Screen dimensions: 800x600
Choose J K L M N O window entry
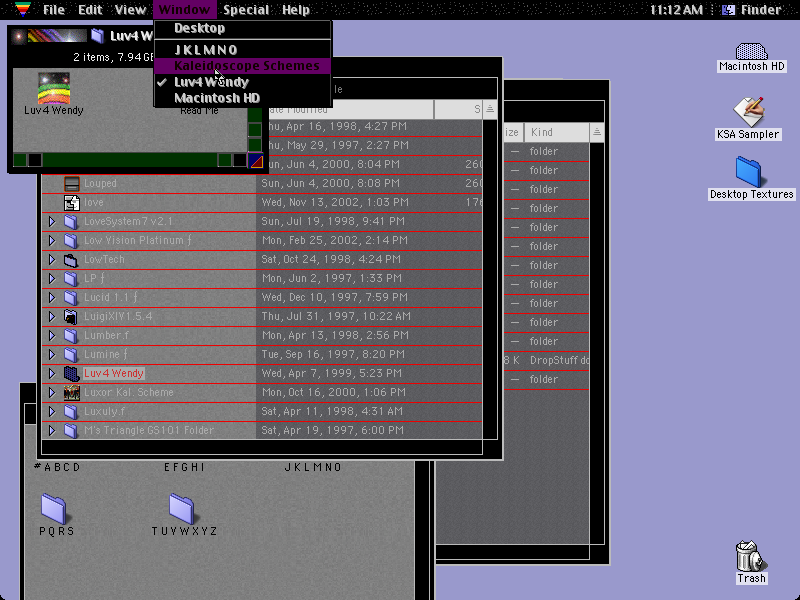point(243,49)
